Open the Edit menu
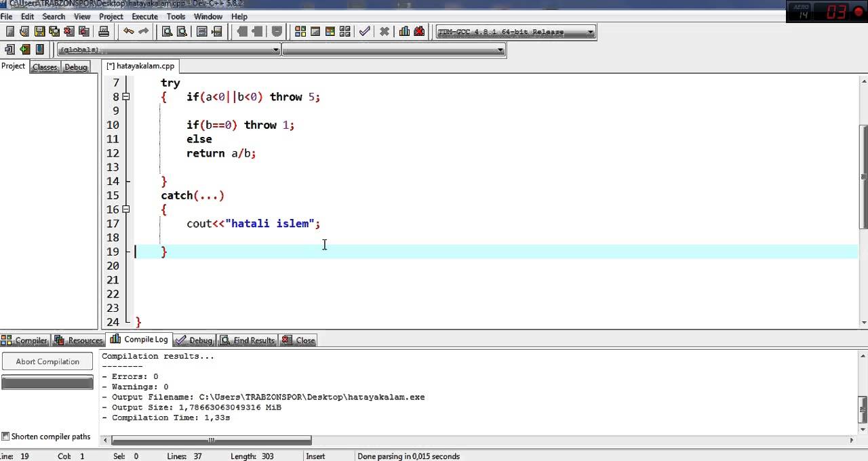Viewport: 868px width, 461px height. pos(27,16)
